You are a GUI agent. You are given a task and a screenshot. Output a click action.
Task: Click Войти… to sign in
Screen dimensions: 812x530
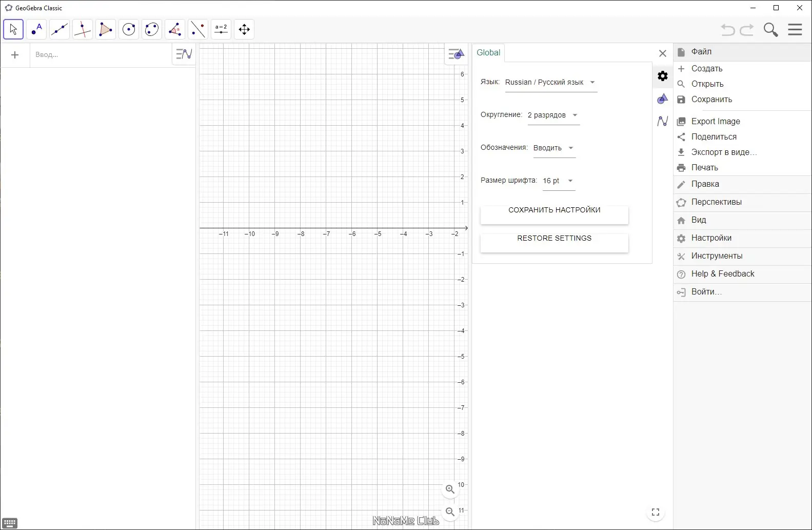pos(742,292)
